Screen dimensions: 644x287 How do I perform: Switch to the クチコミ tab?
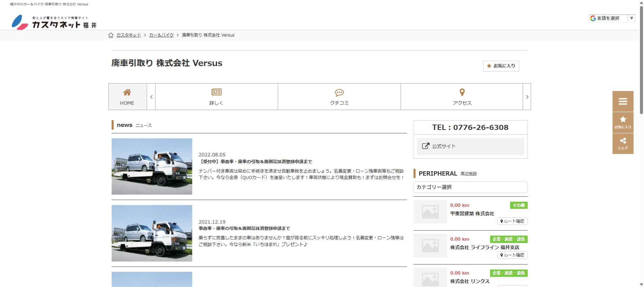pyautogui.click(x=339, y=97)
